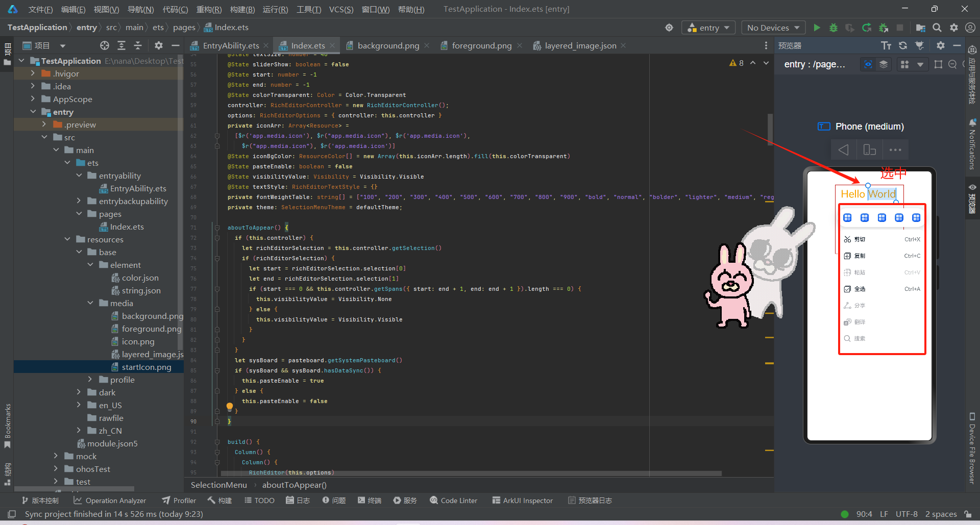This screenshot has width=980, height=525.
Task: Switch to the background.png tab
Action: (x=387, y=45)
